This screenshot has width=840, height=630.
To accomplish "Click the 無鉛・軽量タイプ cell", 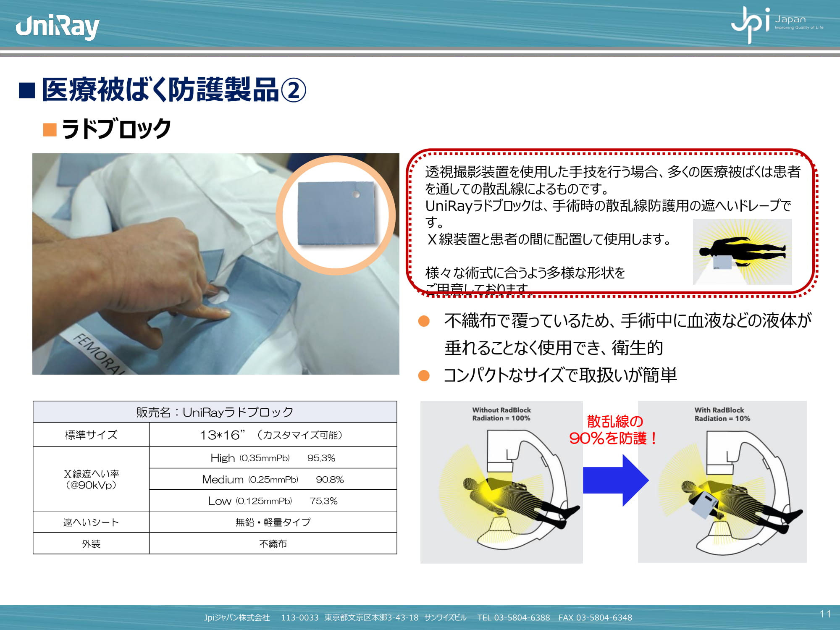I will (x=273, y=522).
